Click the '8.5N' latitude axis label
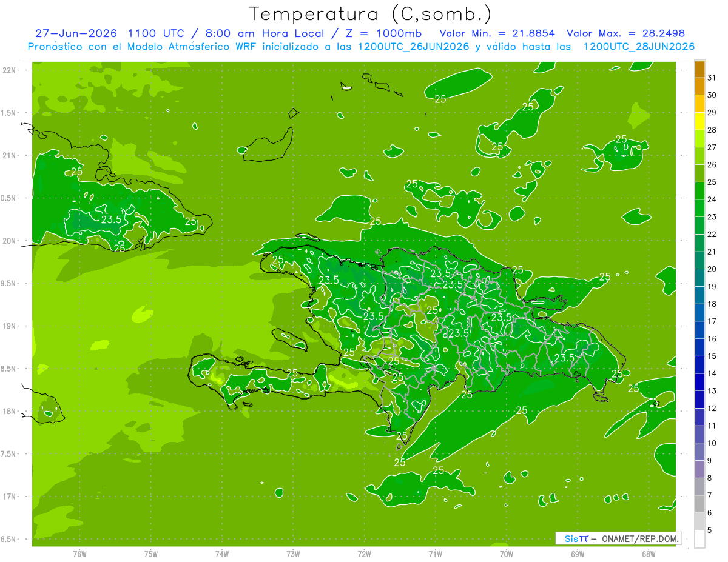The width and height of the screenshot is (728, 562). [9, 369]
